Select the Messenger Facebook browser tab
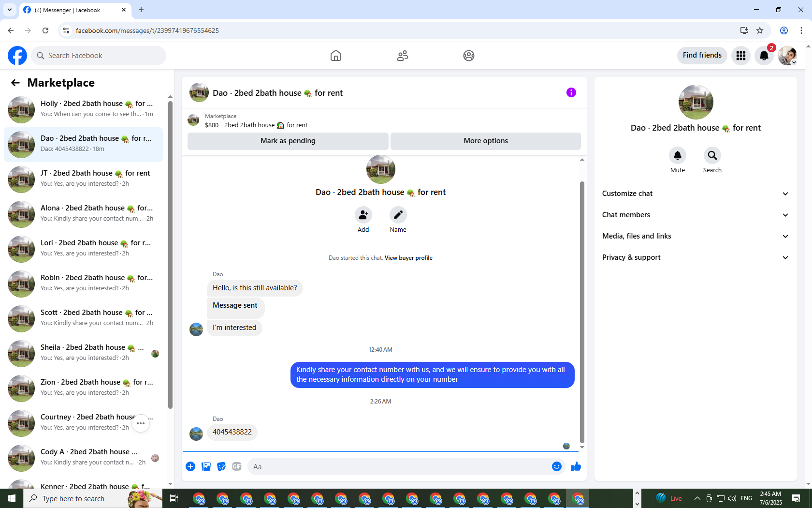 pos(75,10)
